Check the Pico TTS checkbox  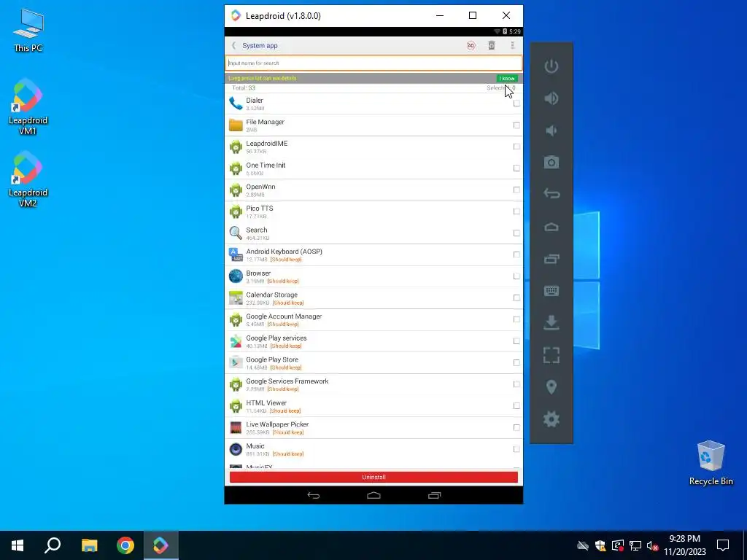516,211
